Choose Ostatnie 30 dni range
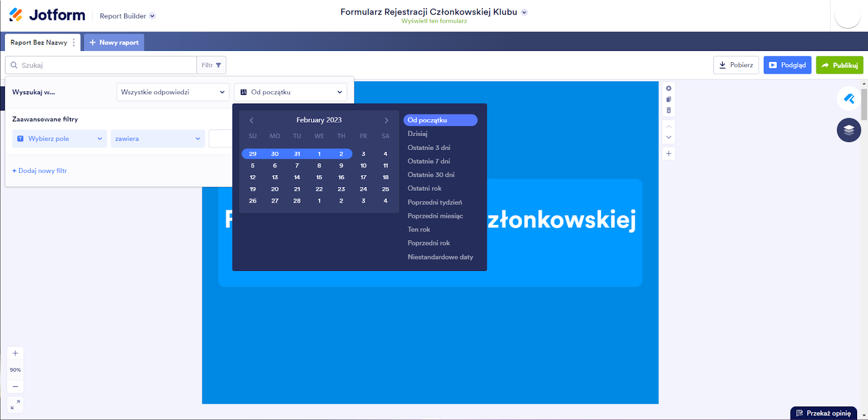 click(x=431, y=175)
